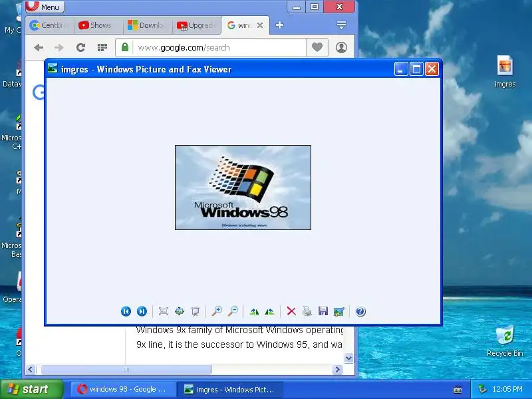Go to next image in Picture Viewer
Screen dimensions: 532x399
click(142, 311)
